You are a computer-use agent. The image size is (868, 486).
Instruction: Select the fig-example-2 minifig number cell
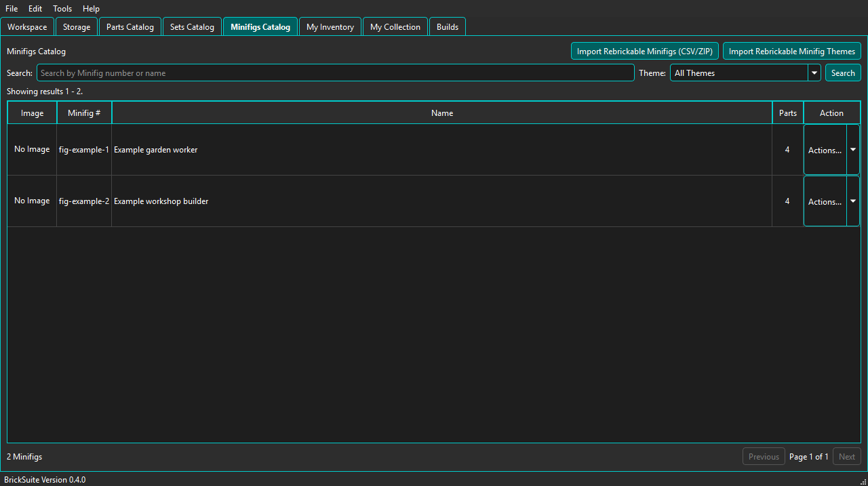(x=84, y=201)
